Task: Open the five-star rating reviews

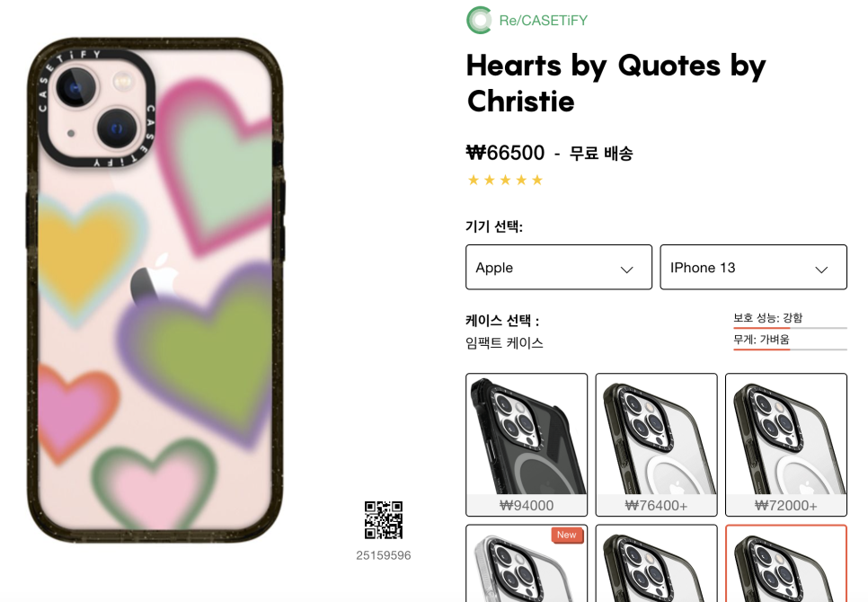Action: [x=505, y=180]
